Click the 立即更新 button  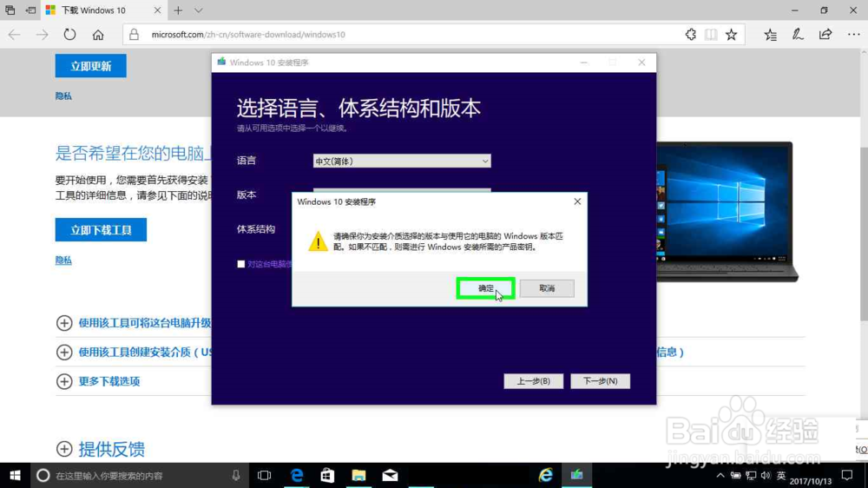click(x=91, y=66)
